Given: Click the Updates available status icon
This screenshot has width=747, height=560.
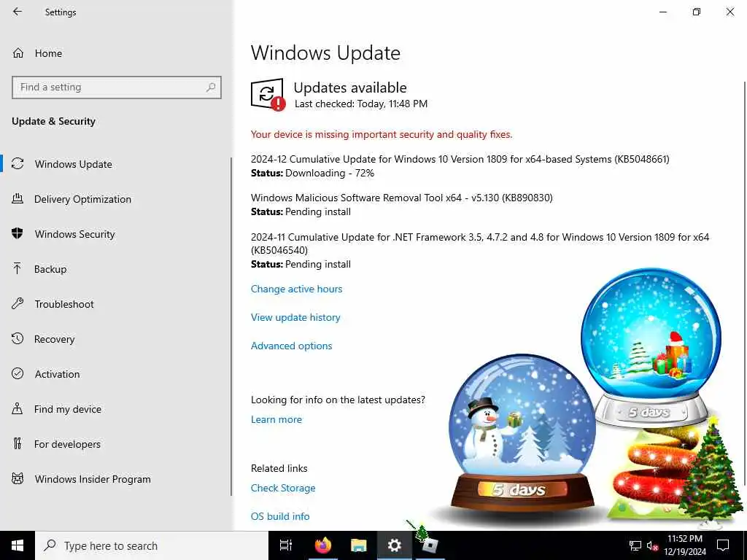Looking at the screenshot, I should tap(268, 94).
